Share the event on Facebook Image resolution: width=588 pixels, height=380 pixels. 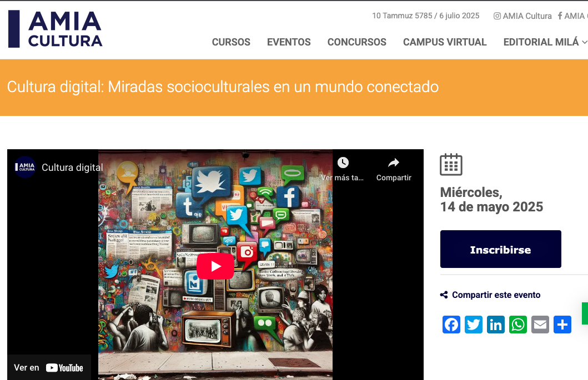[451, 325]
